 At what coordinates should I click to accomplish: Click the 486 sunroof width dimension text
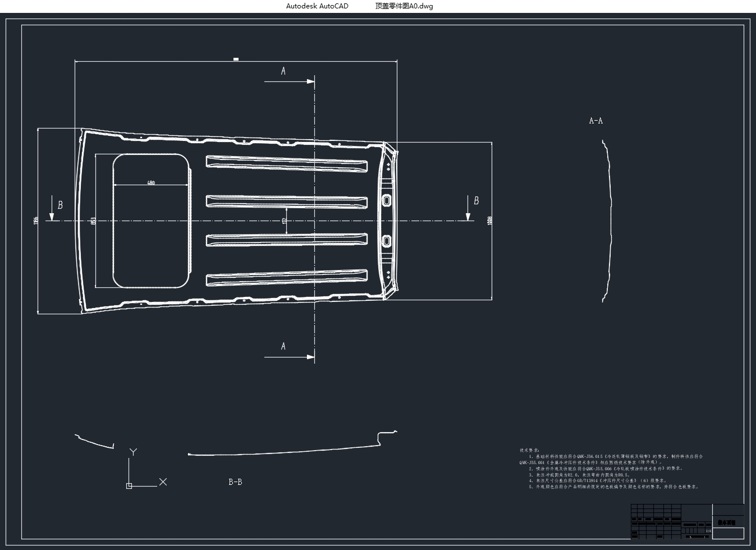(x=150, y=182)
